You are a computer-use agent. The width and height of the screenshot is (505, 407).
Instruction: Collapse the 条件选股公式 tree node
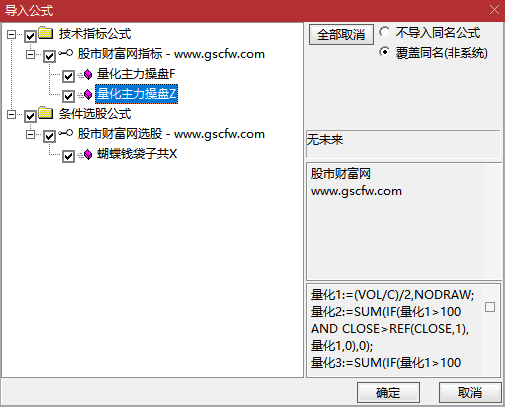pos(11,114)
